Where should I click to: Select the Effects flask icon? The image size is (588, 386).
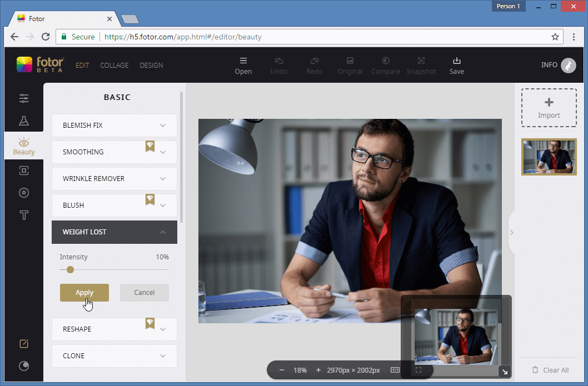click(x=24, y=121)
